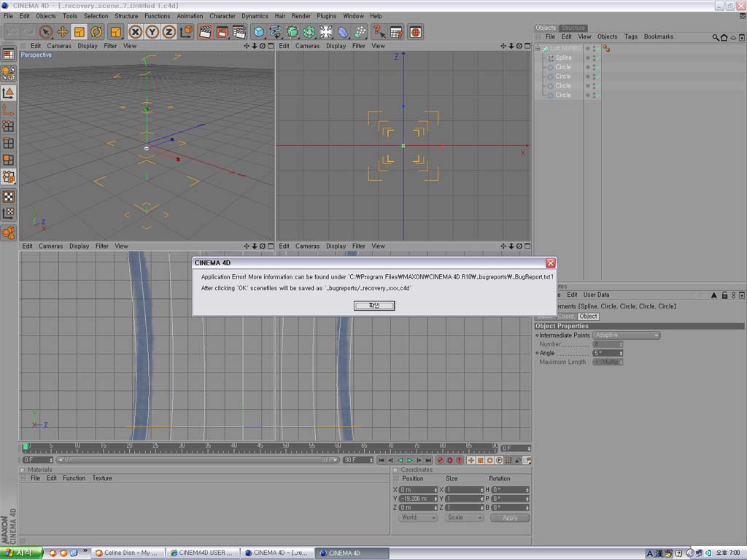The width and height of the screenshot is (747, 560).
Task: Open array modeling objects icon
Action: [x=309, y=32]
